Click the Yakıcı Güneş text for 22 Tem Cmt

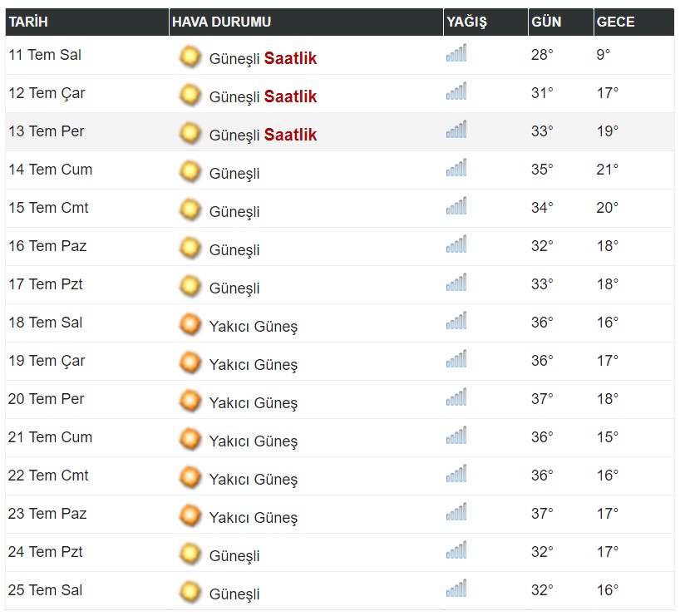click(x=254, y=480)
